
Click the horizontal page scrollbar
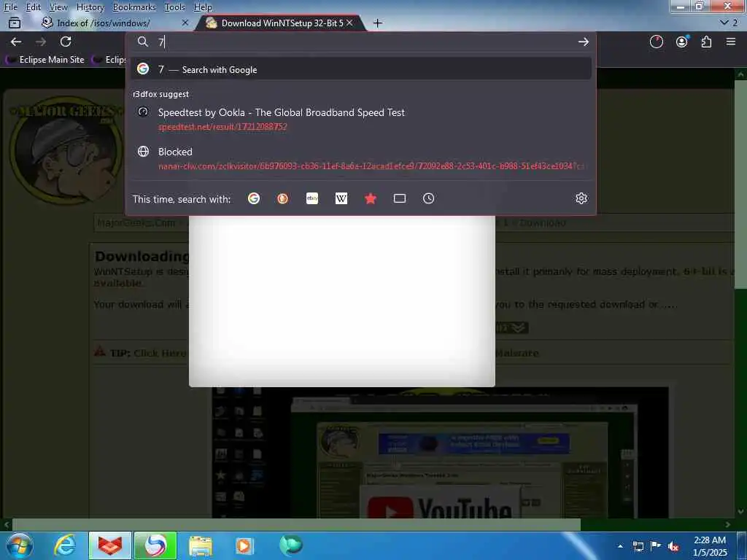click(296, 524)
